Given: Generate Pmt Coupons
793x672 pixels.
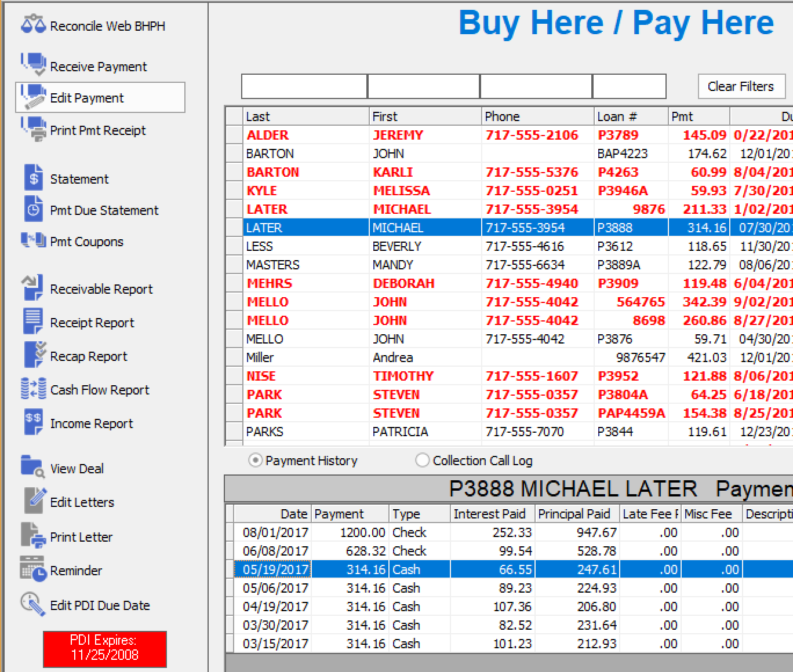Looking at the screenshot, I should (x=86, y=242).
